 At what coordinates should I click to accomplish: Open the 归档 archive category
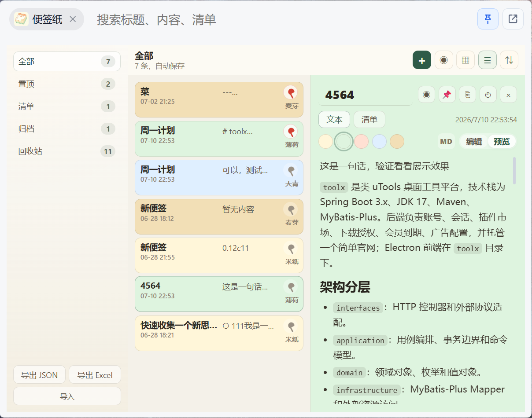click(x=67, y=128)
